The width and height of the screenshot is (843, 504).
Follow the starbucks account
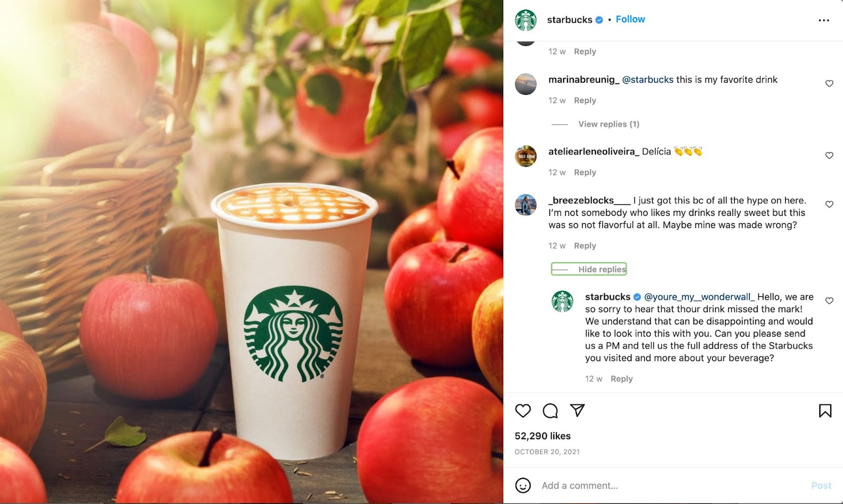click(x=630, y=19)
